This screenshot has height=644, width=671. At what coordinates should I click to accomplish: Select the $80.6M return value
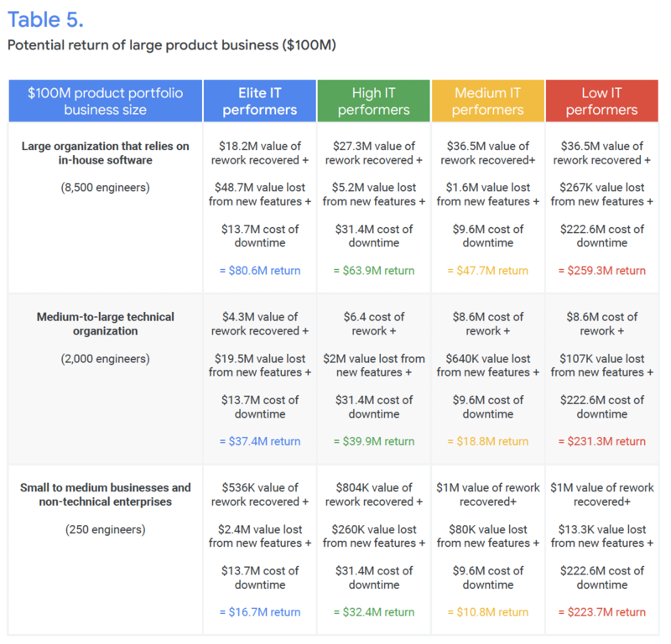coord(260,271)
